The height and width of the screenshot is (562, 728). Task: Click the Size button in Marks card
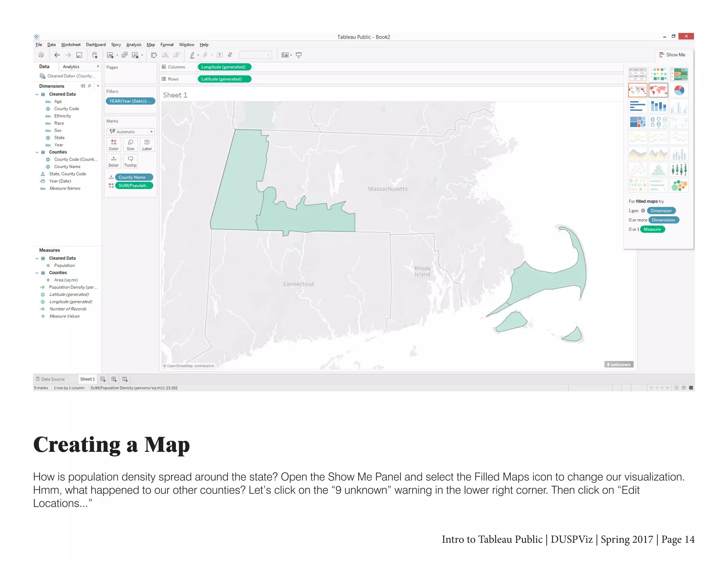coord(130,145)
